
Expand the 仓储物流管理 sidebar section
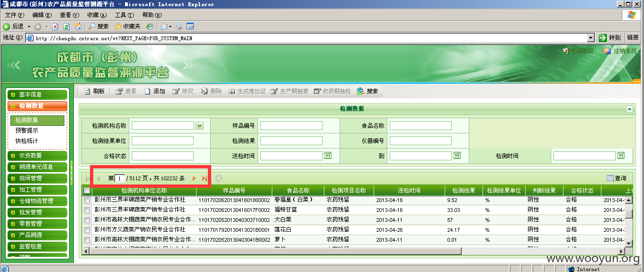tap(37, 201)
